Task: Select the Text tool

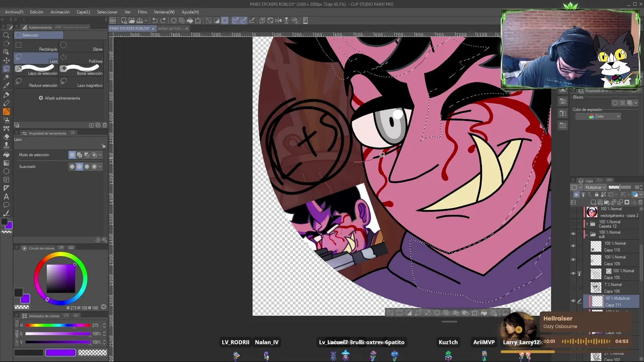Action: [7, 197]
